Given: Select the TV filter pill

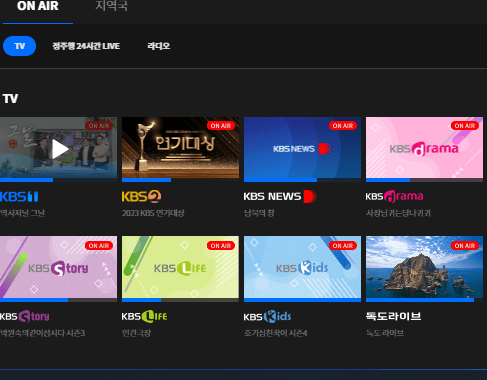Looking at the screenshot, I should 19,46.
